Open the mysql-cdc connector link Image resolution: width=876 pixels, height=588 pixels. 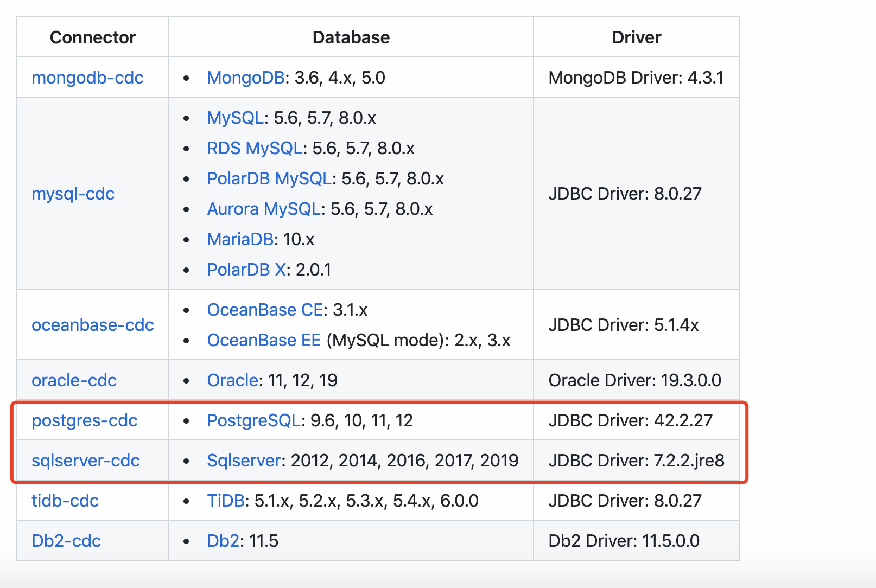(x=73, y=194)
